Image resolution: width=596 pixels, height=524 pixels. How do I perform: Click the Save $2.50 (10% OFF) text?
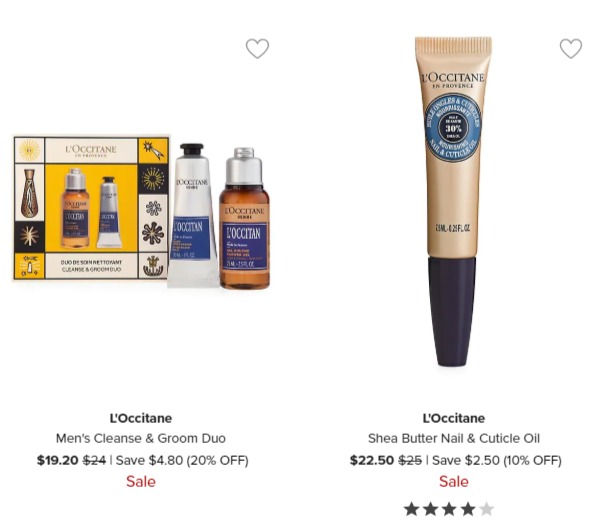click(497, 460)
